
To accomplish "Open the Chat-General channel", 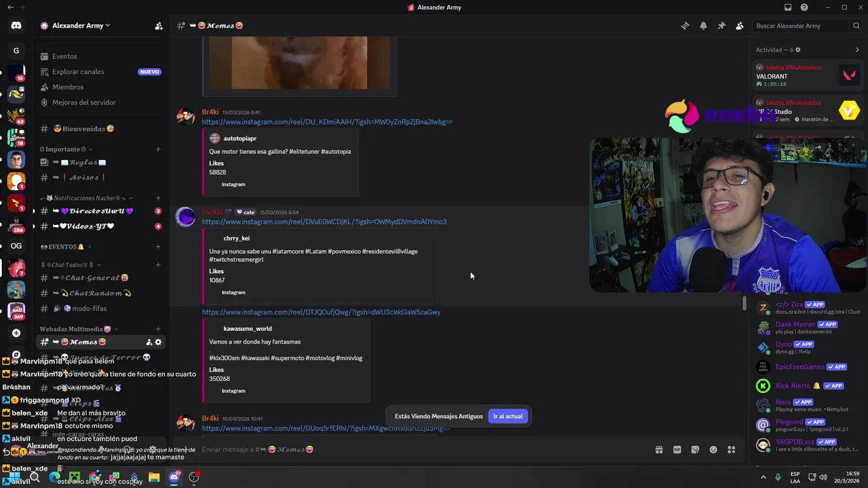I will click(102, 278).
